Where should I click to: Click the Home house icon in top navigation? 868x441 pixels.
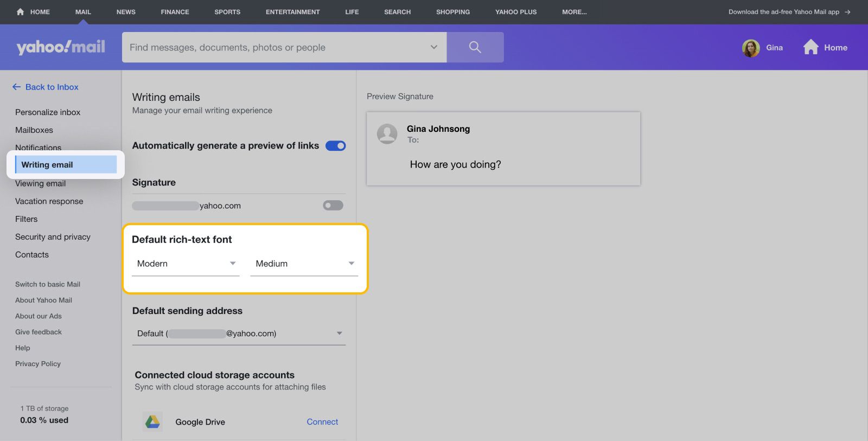(x=20, y=11)
